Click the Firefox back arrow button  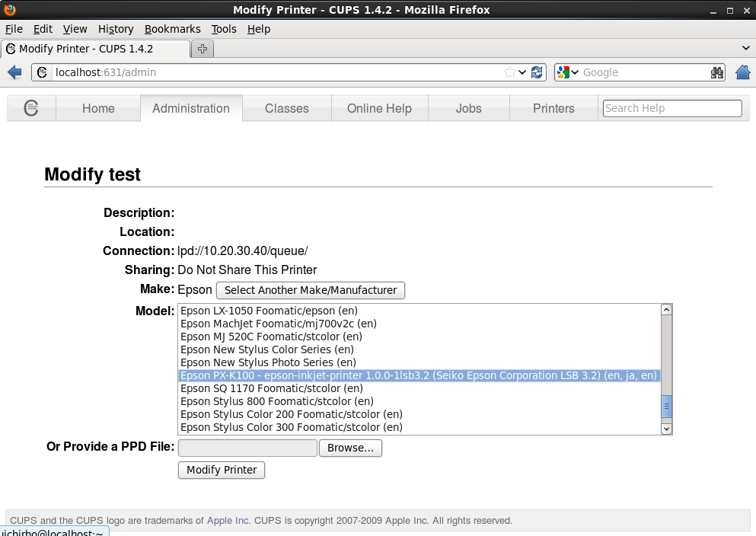click(15, 72)
